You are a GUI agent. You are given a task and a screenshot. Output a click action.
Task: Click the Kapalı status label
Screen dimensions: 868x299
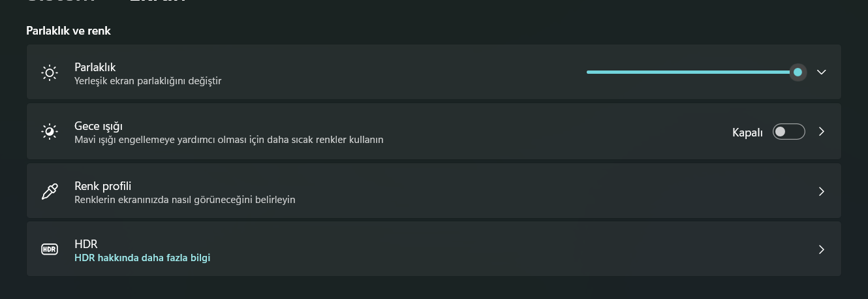pyautogui.click(x=747, y=133)
